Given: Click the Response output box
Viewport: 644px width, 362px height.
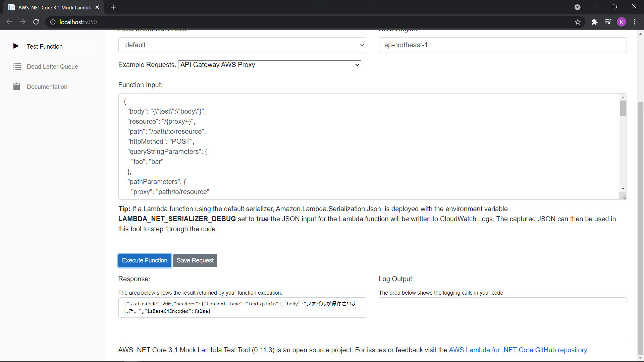Looking at the screenshot, I should click(242, 307).
